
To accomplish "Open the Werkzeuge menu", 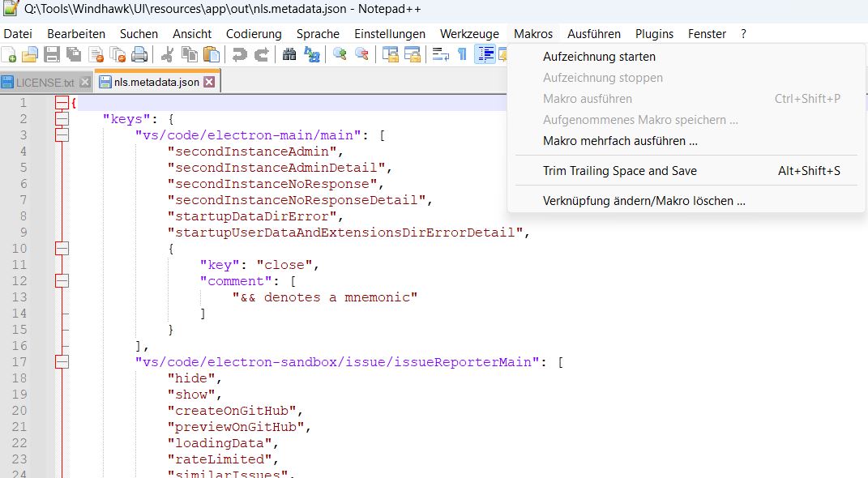I will click(x=469, y=34).
